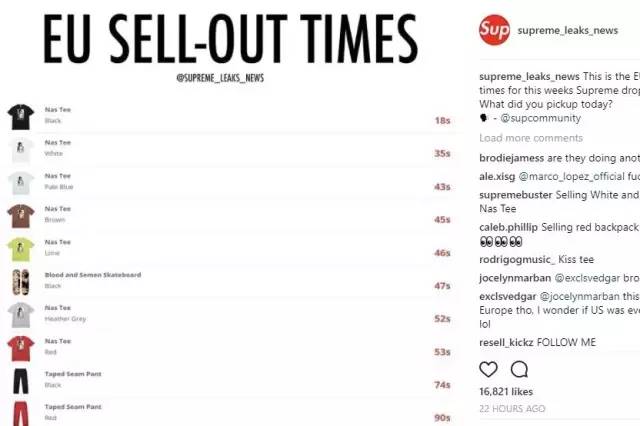Open brodiejamess commenter profile
This screenshot has width=640, height=426.
[x=514, y=160]
